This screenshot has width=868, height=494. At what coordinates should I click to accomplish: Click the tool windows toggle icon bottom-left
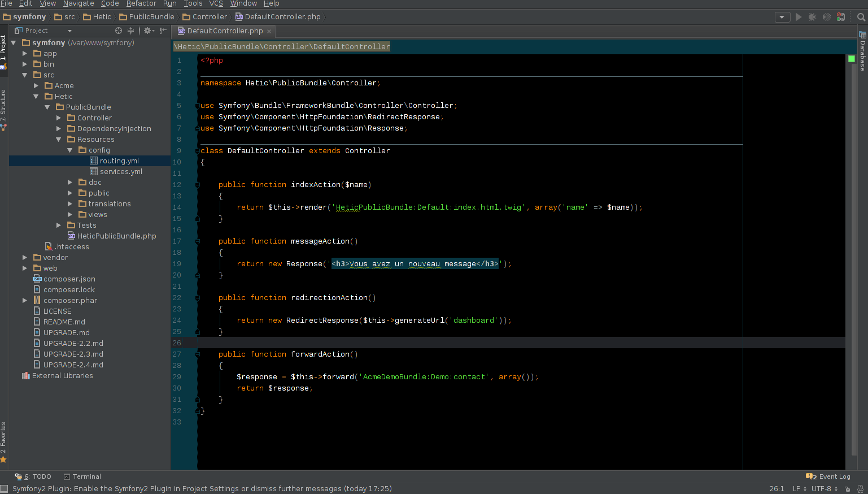point(4,488)
